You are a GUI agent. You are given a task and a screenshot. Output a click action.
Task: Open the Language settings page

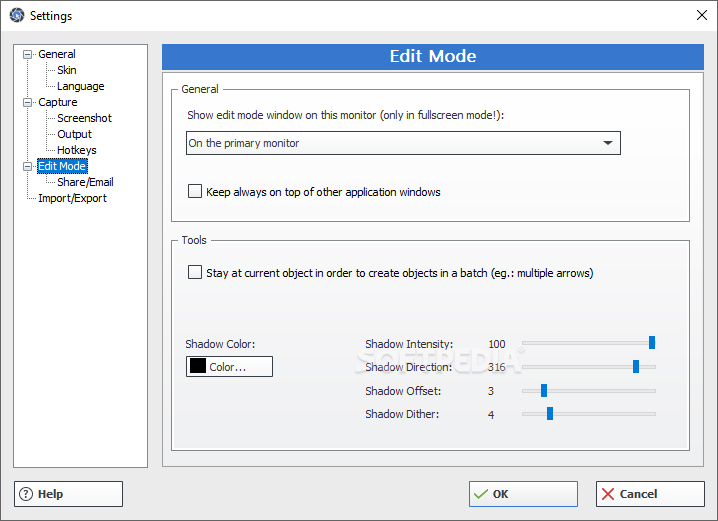click(x=81, y=86)
